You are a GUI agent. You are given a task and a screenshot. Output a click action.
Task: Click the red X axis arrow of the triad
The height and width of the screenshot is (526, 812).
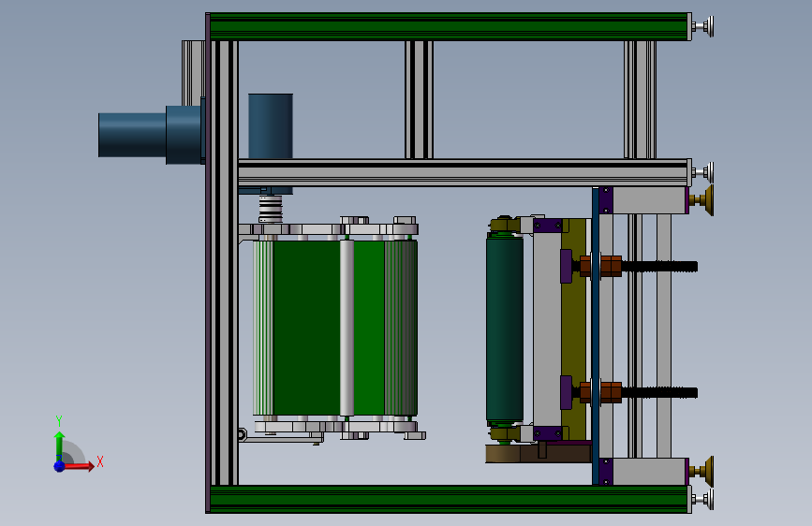pos(78,466)
